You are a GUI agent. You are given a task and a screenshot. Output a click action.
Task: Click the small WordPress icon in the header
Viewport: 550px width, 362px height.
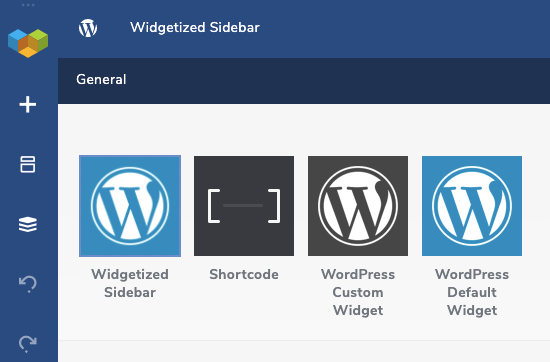click(88, 28)
